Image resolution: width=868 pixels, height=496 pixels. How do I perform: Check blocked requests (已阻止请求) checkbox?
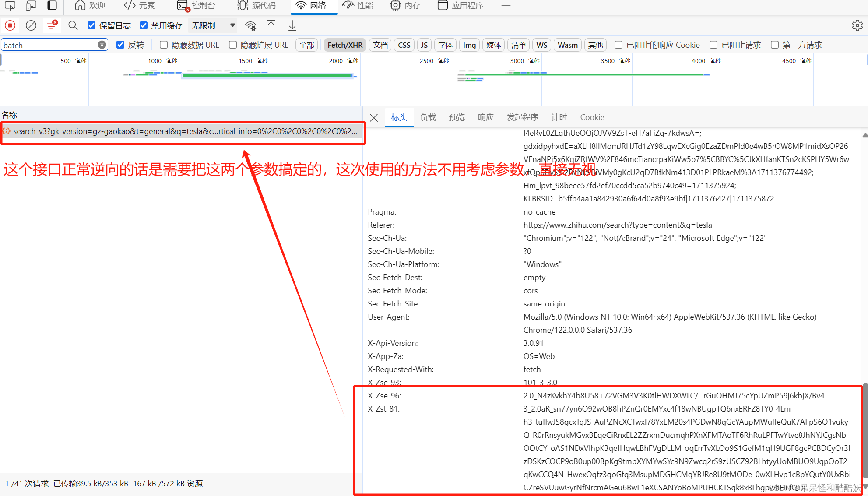click(x=713, y=45)
